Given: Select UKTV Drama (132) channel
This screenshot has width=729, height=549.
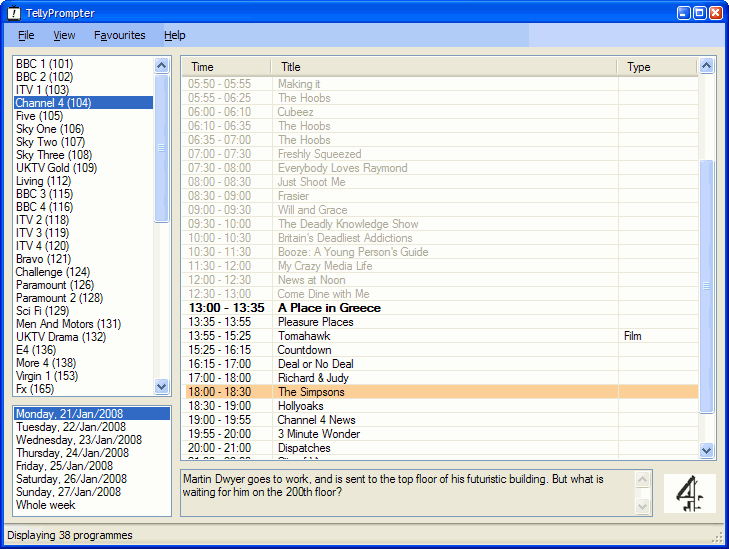Looking at the screenshot, I should (x=84, y=337).
